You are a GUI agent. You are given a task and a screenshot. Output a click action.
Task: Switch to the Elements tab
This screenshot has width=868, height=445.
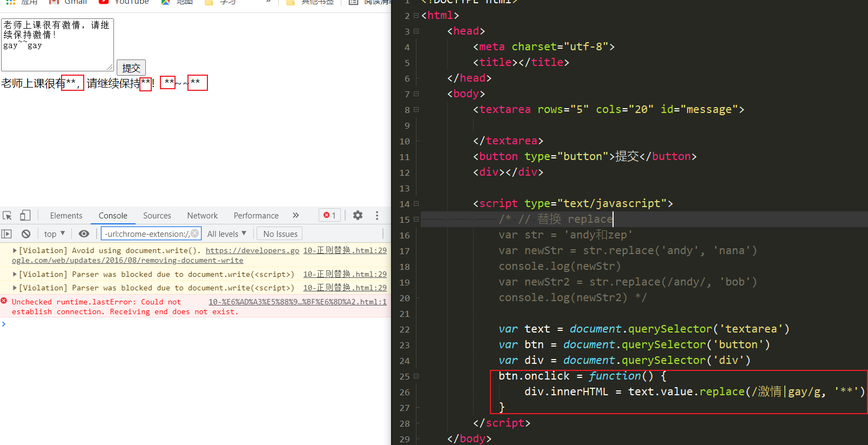coord(66,215)
